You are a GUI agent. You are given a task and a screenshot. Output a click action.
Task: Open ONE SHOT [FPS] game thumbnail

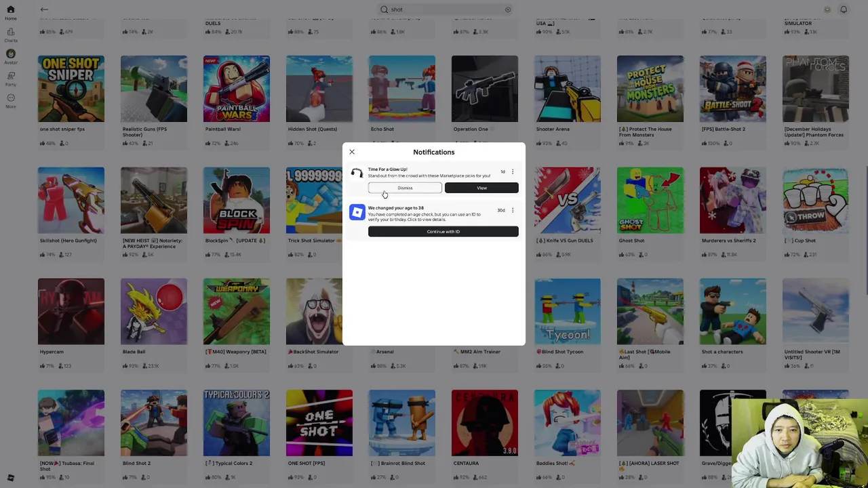coord(319,423)
